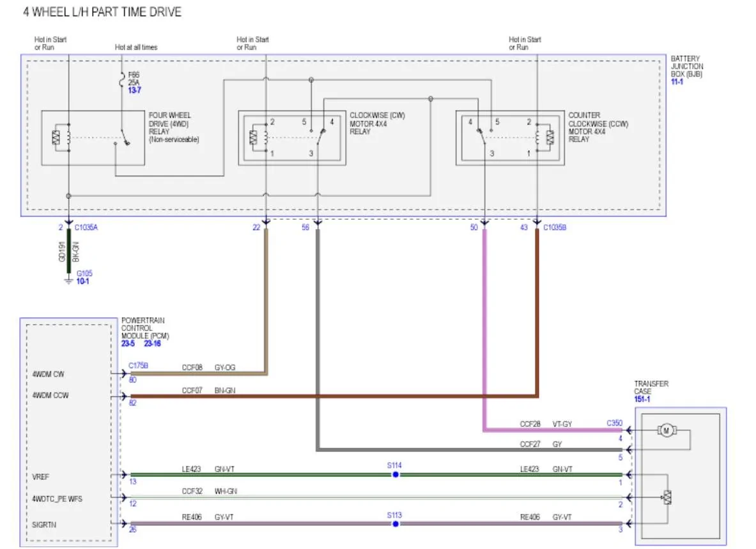Click the 'CCF32' circuit label
Image resolution: width=756 pixels, height=549 pixels.
tap(192, 491)
